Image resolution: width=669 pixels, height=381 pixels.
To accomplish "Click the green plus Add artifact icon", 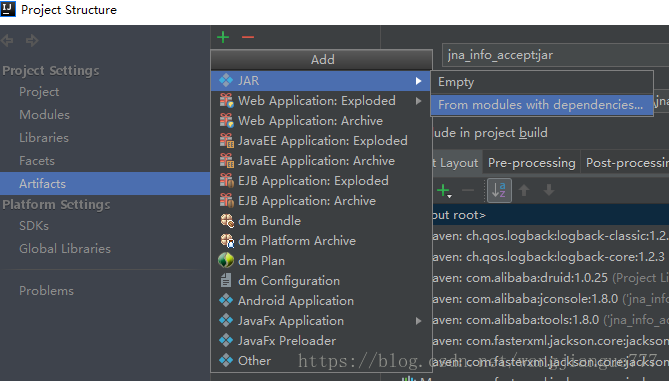I will 223,37.
